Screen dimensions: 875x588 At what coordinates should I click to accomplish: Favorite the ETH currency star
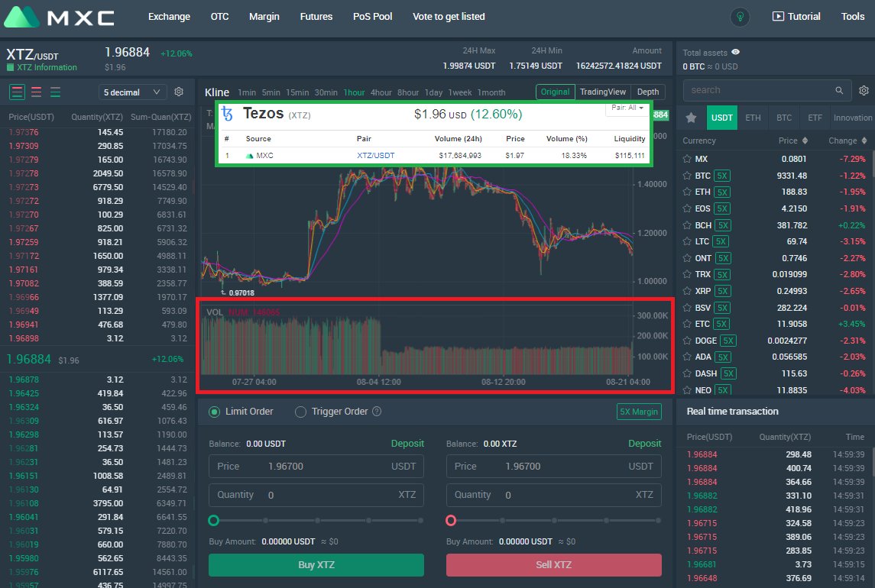click(687, 192)
